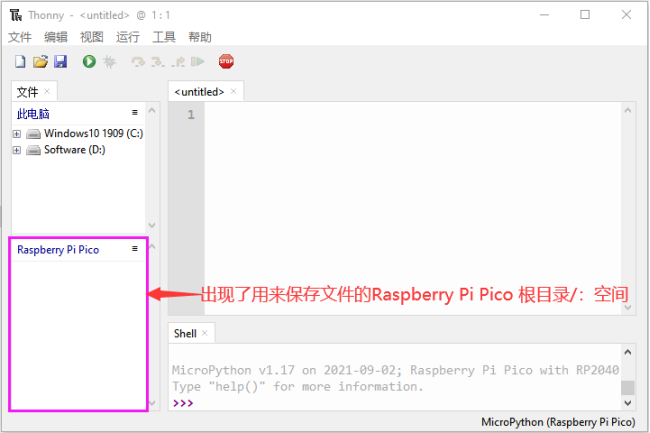Close the <untitled> editor tab

pyautogui.click(x=233, y=91)
